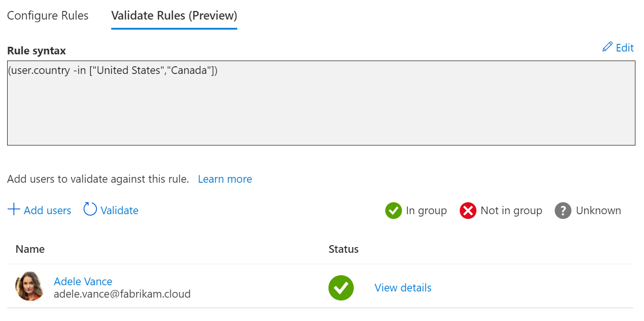Click the pencil icon beside Edit
The height and width of the screenshot is (321, 644).
point(607,47)
